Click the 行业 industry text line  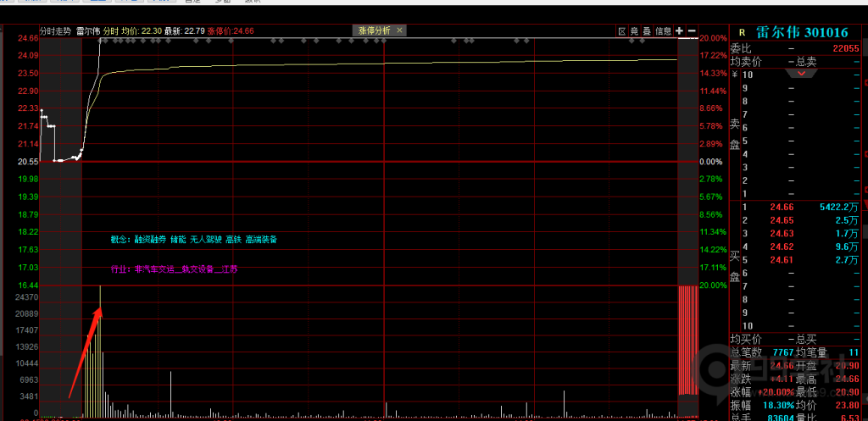(x=175, y=269)
